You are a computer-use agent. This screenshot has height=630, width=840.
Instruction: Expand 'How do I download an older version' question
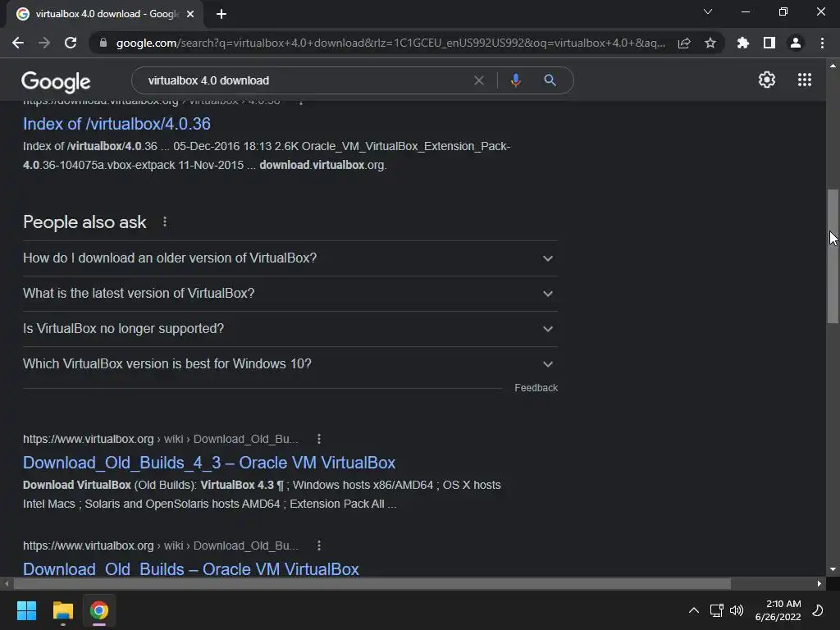pos(290,258)
